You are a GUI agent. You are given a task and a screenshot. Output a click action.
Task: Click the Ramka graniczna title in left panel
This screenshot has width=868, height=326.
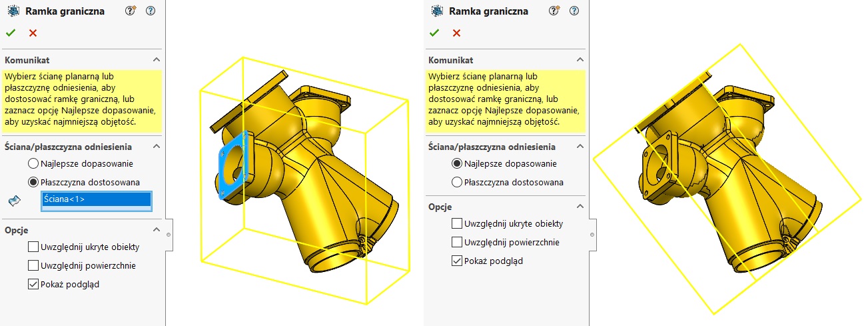click(x=65, y=11)
